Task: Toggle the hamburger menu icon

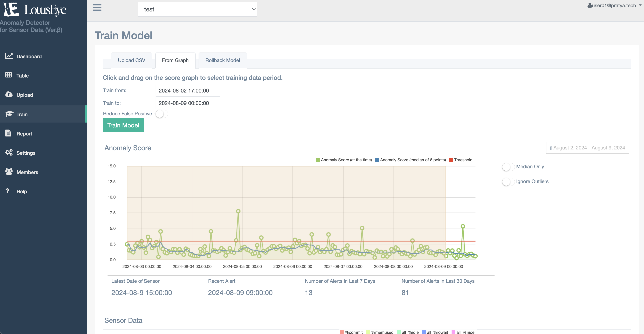Action: [x=97, y=7]
